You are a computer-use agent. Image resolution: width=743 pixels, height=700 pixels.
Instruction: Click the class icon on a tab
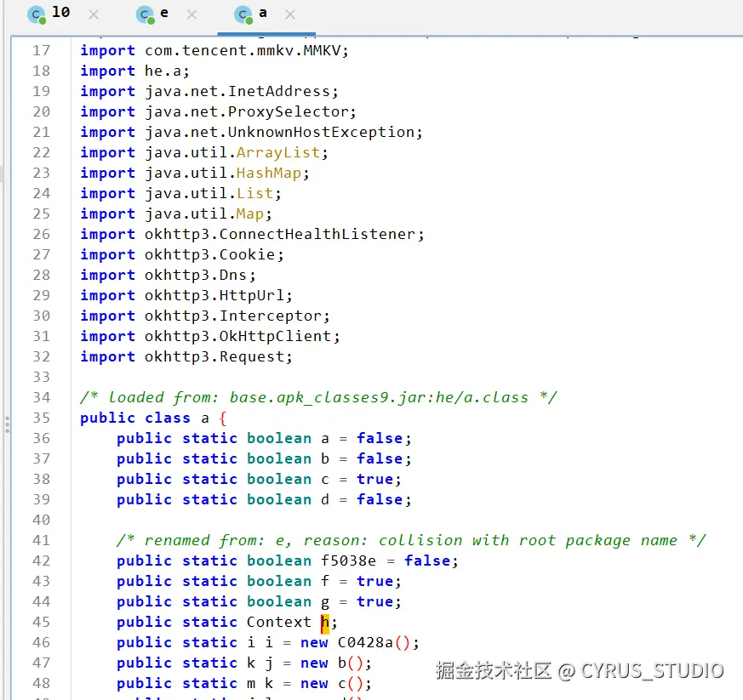[243, 15]
